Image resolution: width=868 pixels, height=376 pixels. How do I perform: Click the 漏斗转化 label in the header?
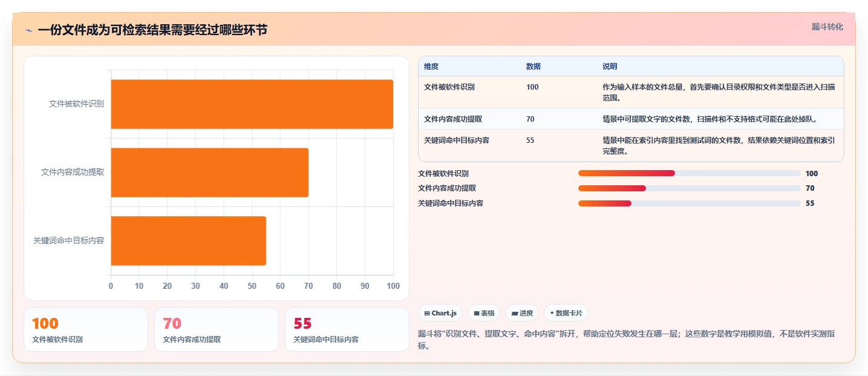tap(827, 27)
